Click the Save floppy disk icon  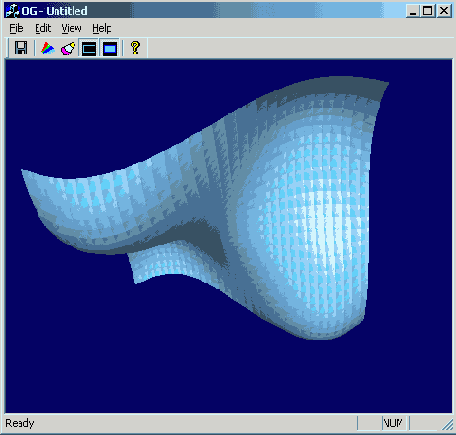21,48
